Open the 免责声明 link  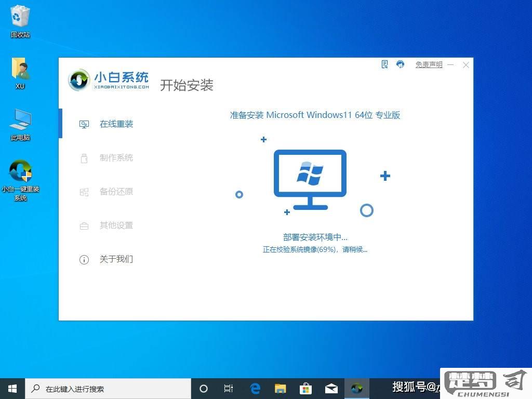(x=429, y=64)
